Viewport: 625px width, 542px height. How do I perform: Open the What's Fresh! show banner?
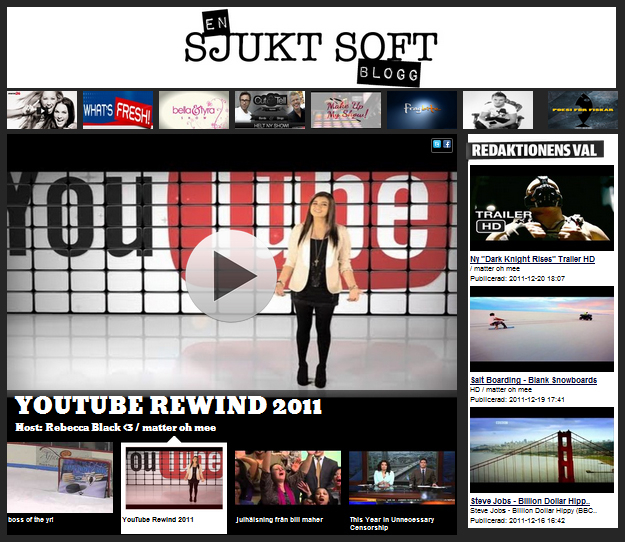pyautogui.click(x=118, y=110)
